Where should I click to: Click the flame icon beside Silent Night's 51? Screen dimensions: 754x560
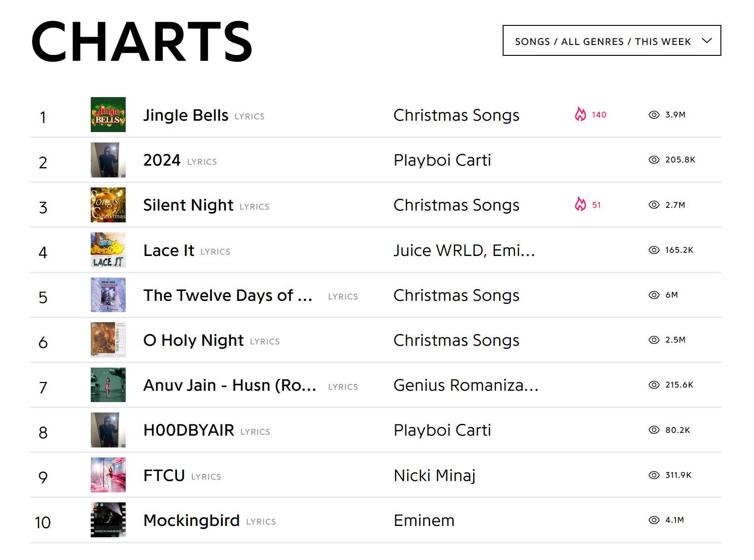(x=580, y=204)
